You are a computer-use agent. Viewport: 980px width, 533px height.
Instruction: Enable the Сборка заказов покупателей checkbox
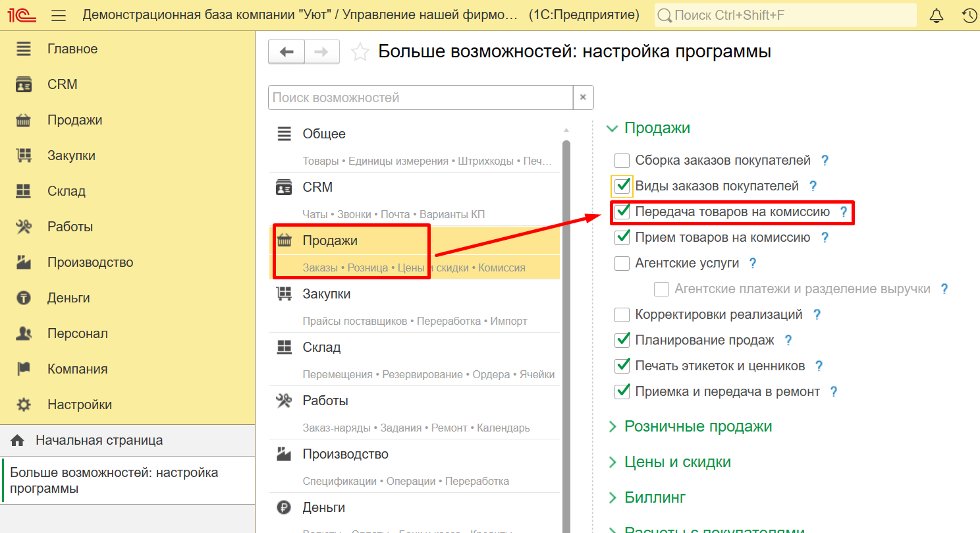[622, 160]
